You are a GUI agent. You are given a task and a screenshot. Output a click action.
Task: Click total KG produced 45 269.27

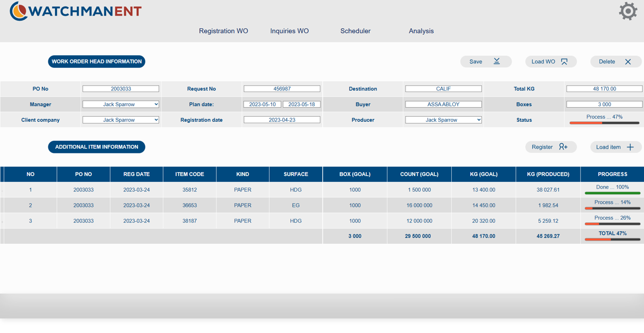coord(548,236)
